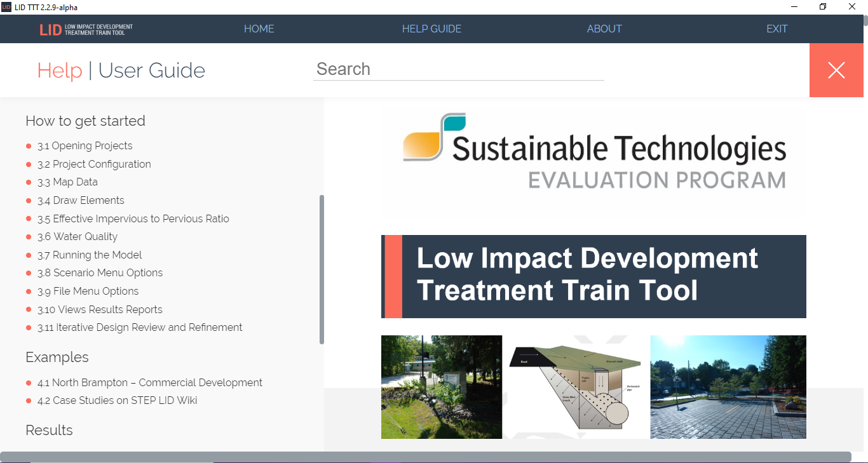The image size is (868, 463).
Task: Click the stone-filled trench diagram image
Action: [576, 387]
